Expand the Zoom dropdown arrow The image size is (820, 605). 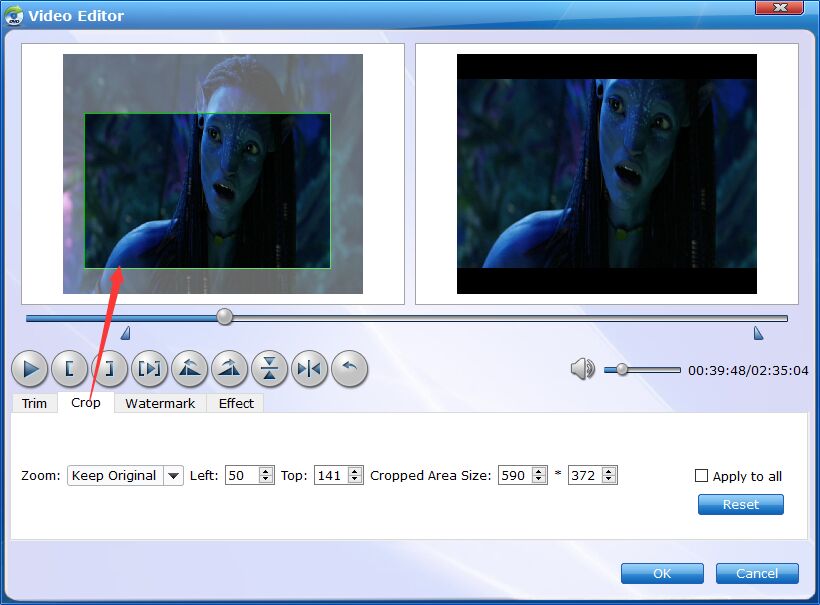click(x=173, y=476)
